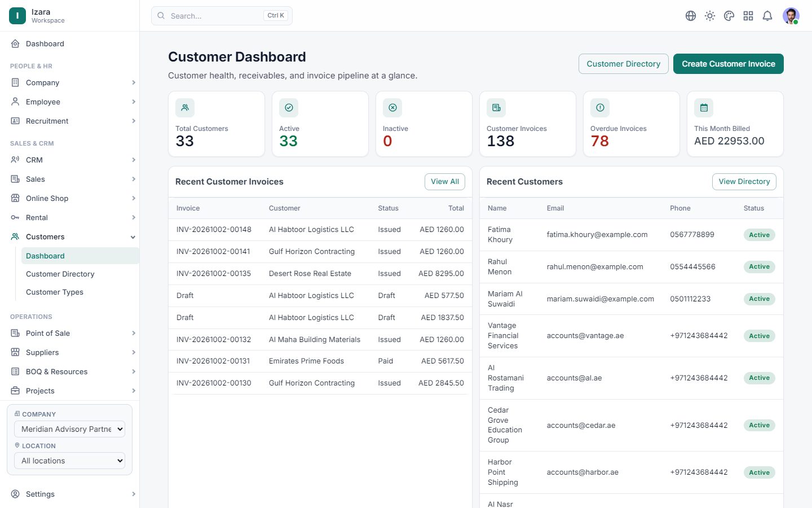Click the AED 22953.00 billed value
Image resolution: width=812 pixels, height=508 pixels.
(729, 141)
